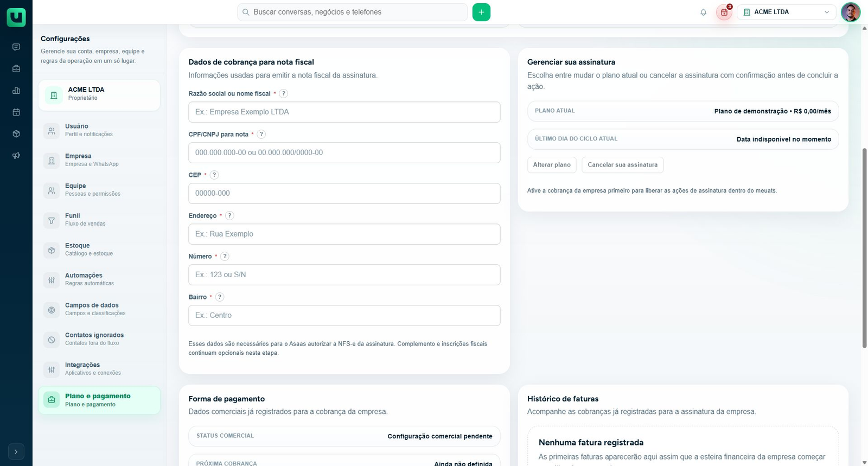Screen dimensions: 868x466
Task: Click the green plus button
Action: (x=481, y=12)
